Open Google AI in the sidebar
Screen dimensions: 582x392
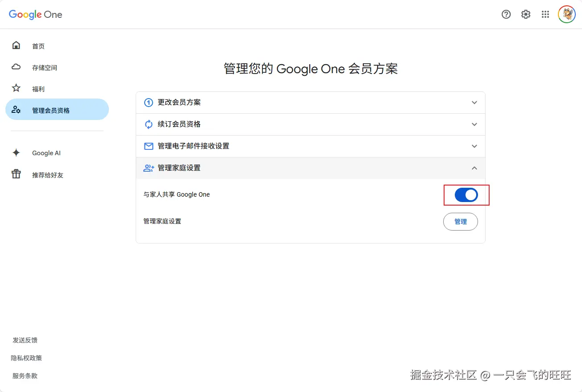(57, 153)
